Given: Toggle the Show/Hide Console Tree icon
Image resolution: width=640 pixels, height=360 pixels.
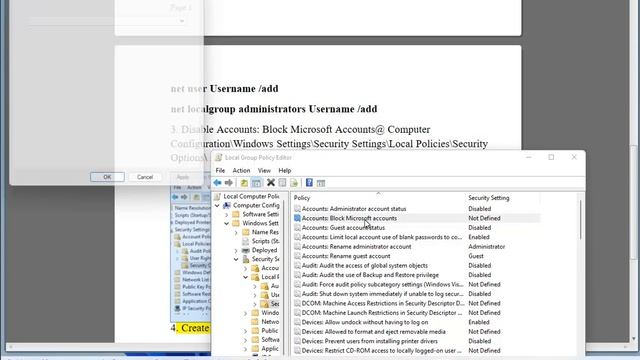Looking at the screenshot, I should coord(256,183).
